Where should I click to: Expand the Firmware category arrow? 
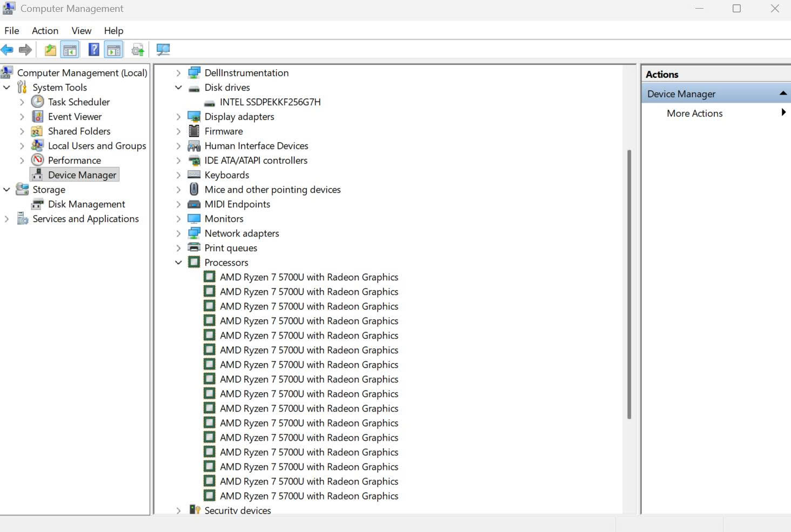[178, 131]
